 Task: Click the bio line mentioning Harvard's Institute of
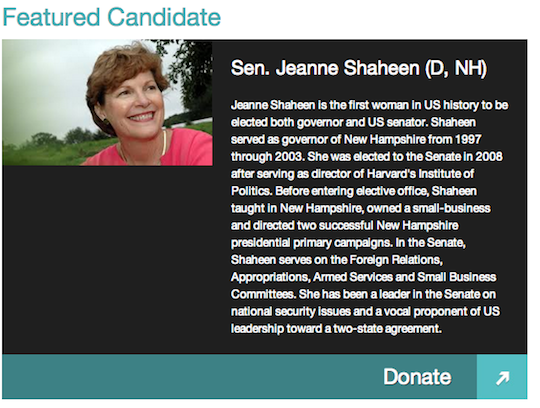[x=352, y=174]
